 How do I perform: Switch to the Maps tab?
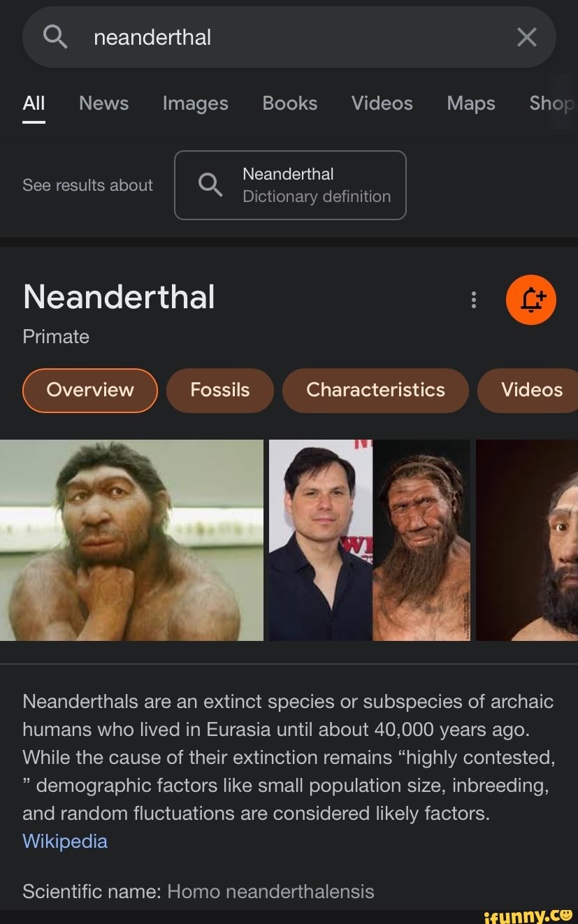coord(470,103)
